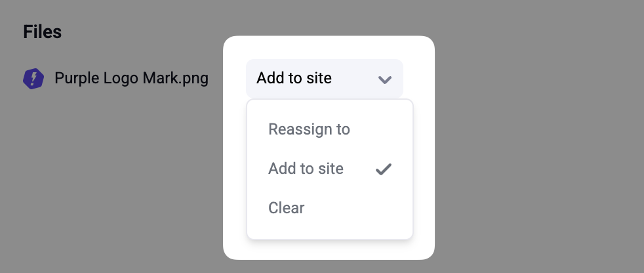644x273 pixels.
Task: Tap the selected-option check icon
Action: tap(384, 169)
